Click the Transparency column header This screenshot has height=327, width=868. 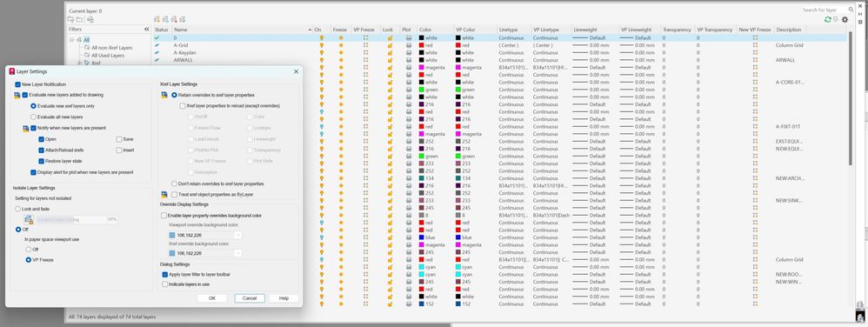677,30
